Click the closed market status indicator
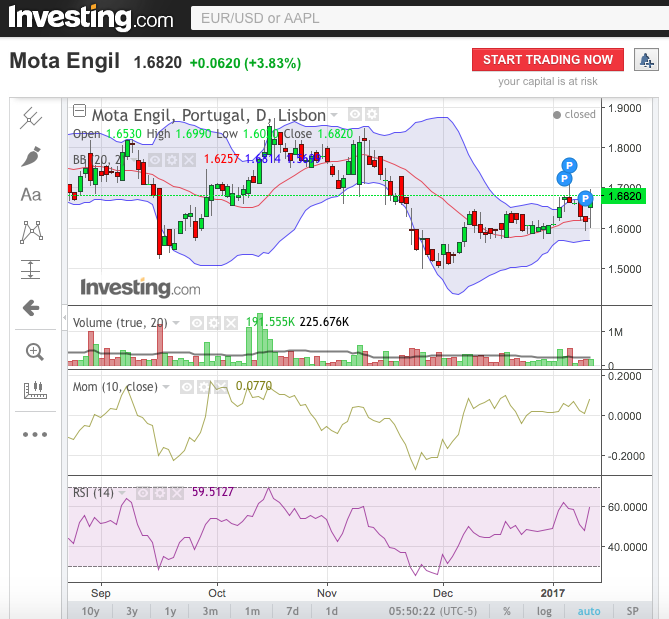The image size is (669, 619). point(574,114)
